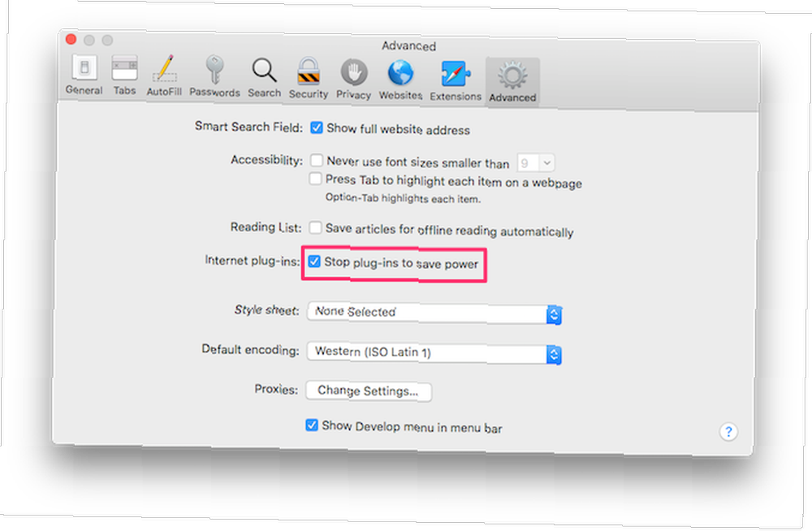Open the Privacy hand icon pane

tap(354, 80)
